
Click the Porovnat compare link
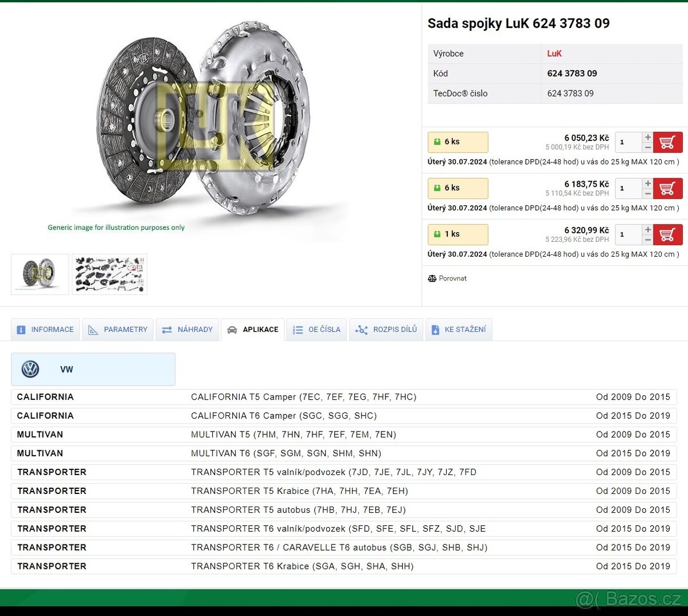pos(447,278)
